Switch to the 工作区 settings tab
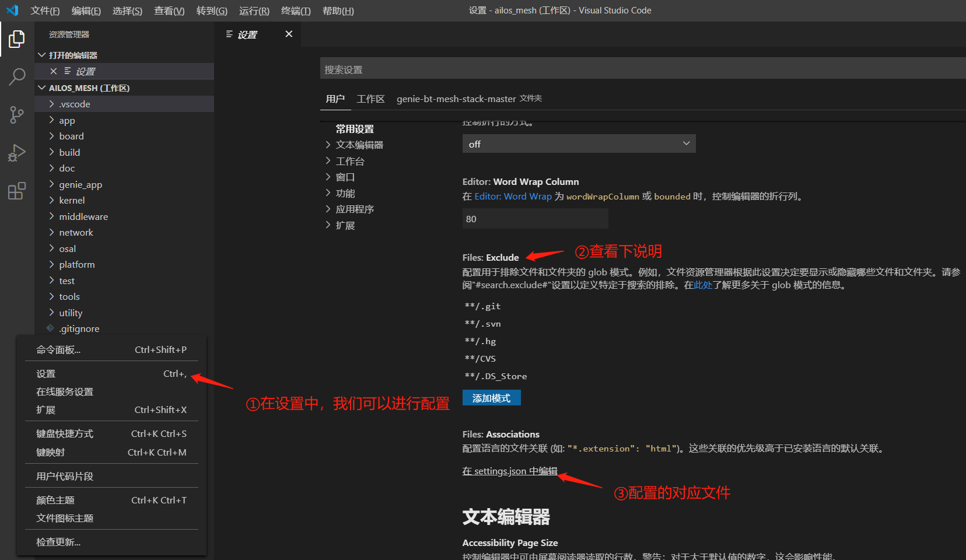This screenshot has height=560, width=966. [370, 99]
